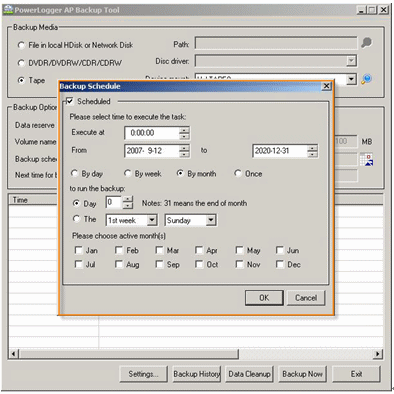The height and width of the screenshot is (394, 394).
Task: Select the By week radio button
Action: pos(127,173)
